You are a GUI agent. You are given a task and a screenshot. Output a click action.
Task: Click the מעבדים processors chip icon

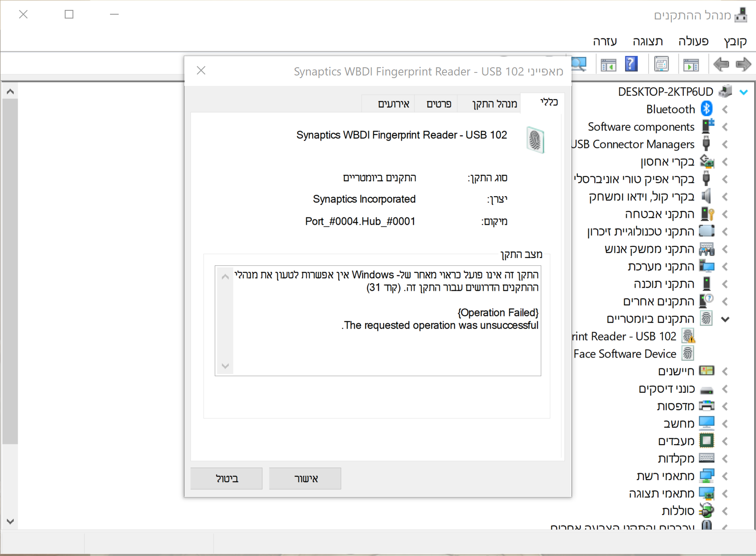(x=707, y=440)
